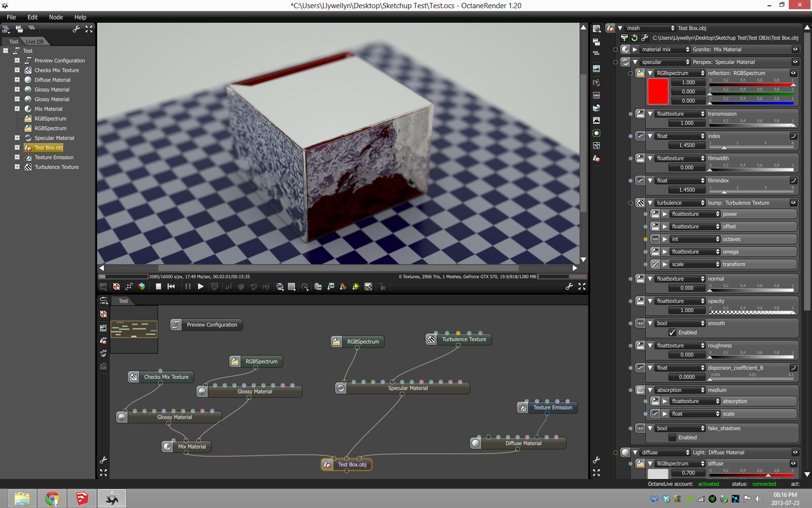Toggle eye visibility for reflection RGBSpectrum
Viewport: 812px width, 508px height.
tap(793, 73)
